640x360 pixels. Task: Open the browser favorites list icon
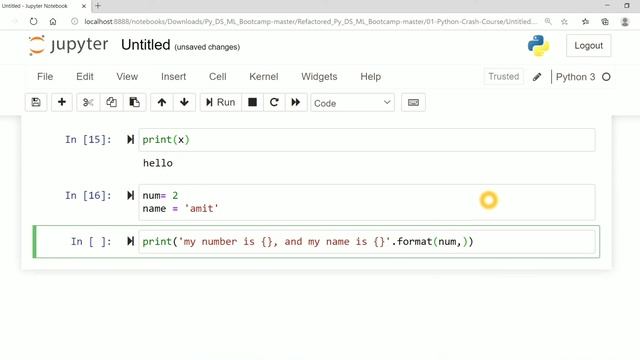pos(585,21)
